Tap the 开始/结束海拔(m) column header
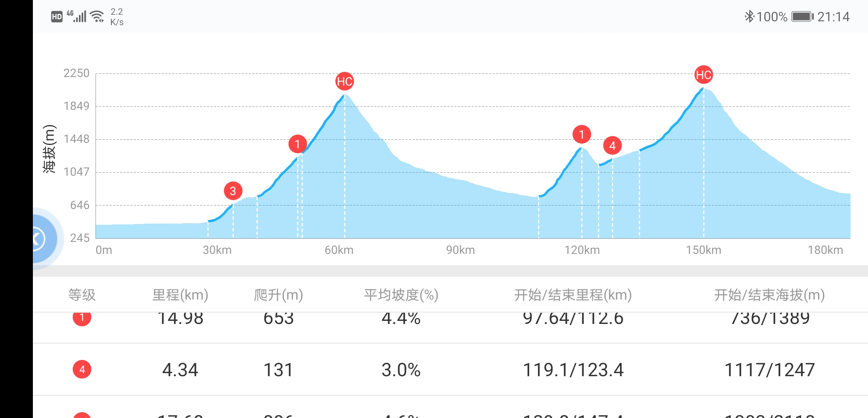The width and height of the screenshot is (868, 418). tap(769, 295)
